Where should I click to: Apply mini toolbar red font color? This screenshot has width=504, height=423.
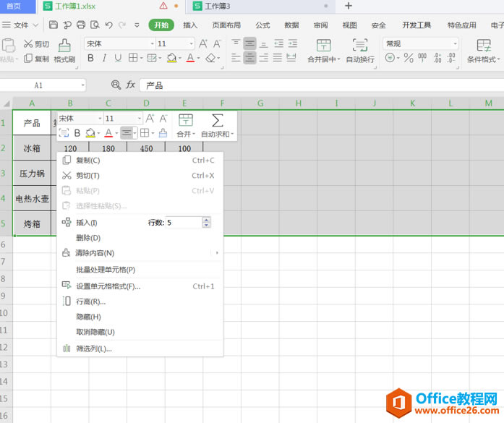108,133
